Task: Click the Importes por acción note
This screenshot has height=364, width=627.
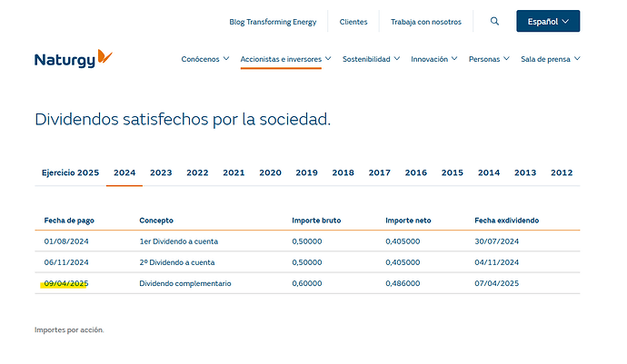Action: click(69, 330)
